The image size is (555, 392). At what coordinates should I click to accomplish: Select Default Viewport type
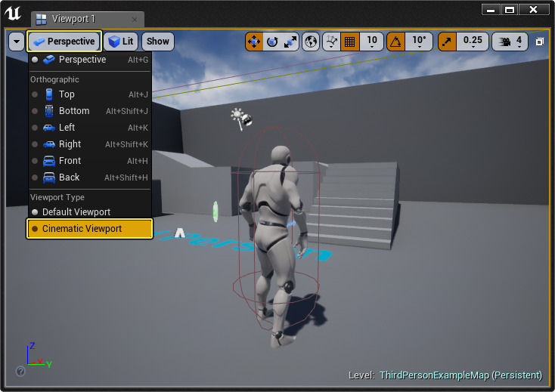(x=90, y=212)
